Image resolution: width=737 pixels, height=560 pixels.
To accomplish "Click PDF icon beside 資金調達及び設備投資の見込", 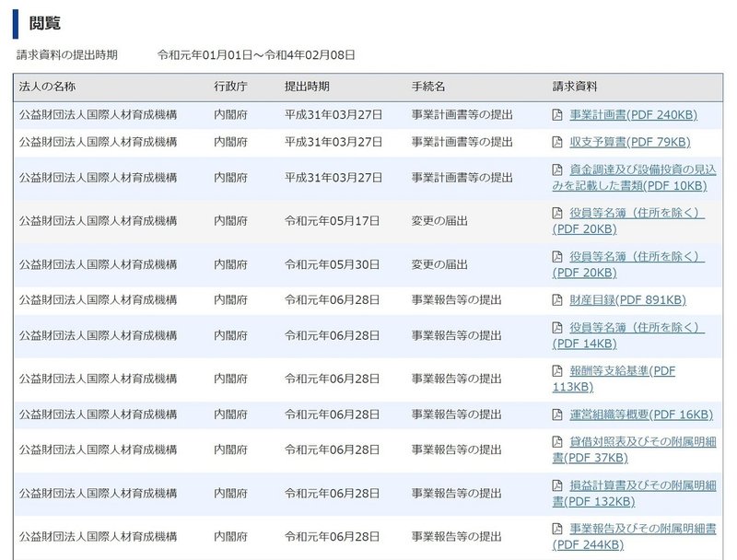I will pyautogui.click(x=557, y=169).
